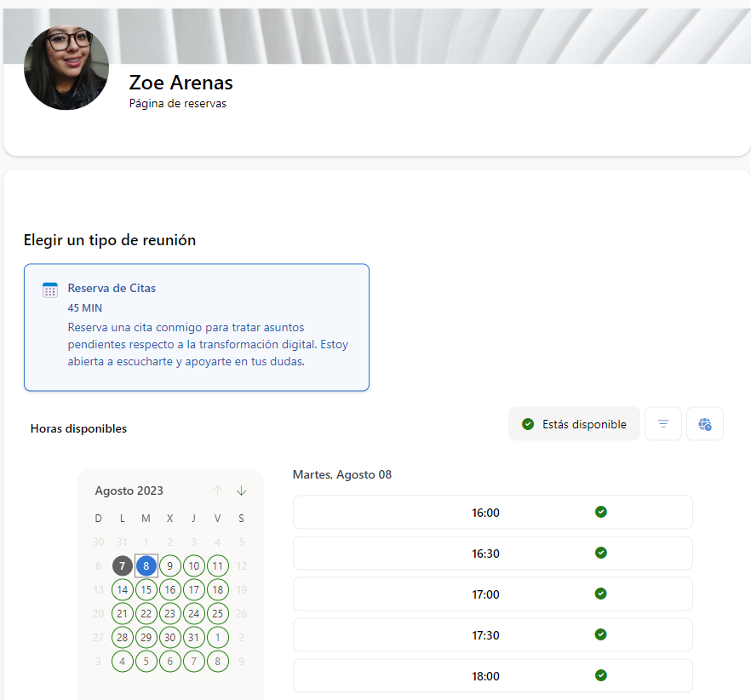This screenshot has height=700, width=751.
Task: Open the Página de reservas link
Action: pos(178,103)
